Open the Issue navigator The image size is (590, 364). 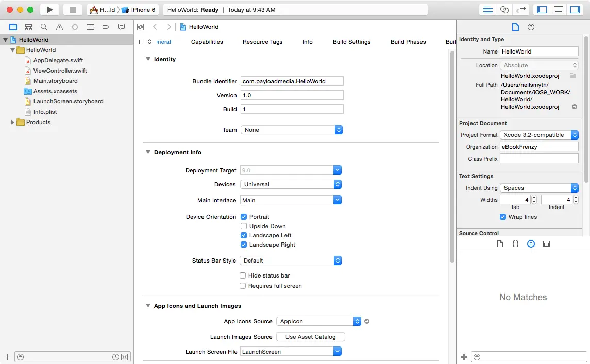[x=59, y=27]
